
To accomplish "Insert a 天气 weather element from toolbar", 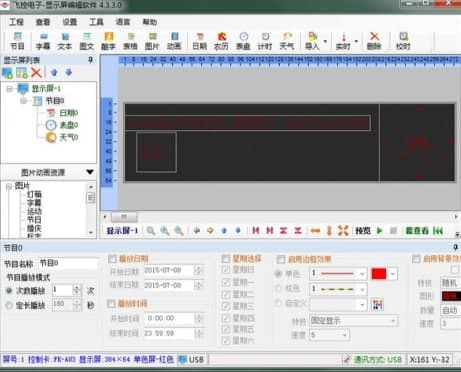I will pos(287,41).
